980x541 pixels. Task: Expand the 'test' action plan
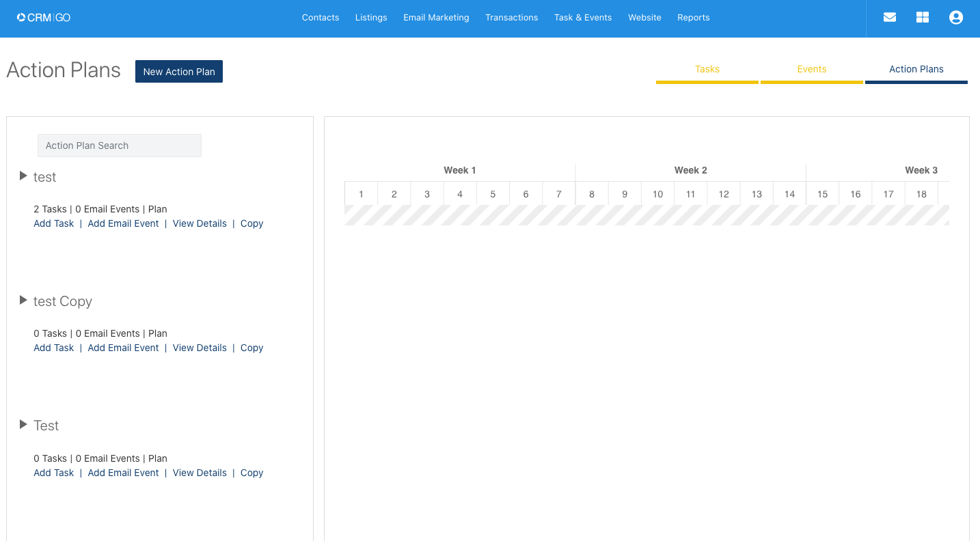pos(23,176)
